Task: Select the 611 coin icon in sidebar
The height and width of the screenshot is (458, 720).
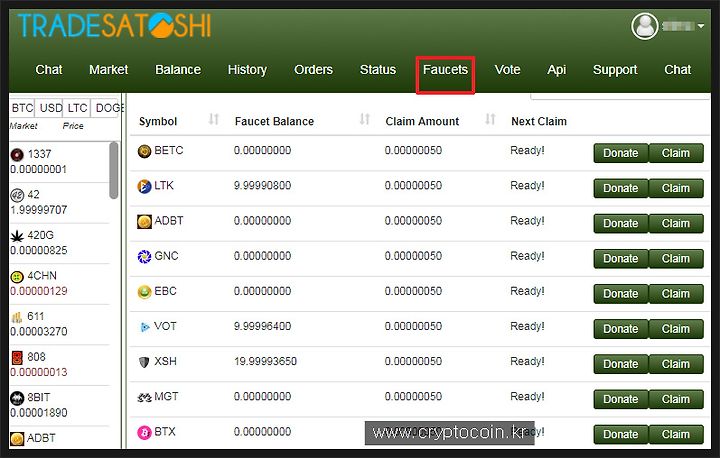Action: click(x=17, y=317)
